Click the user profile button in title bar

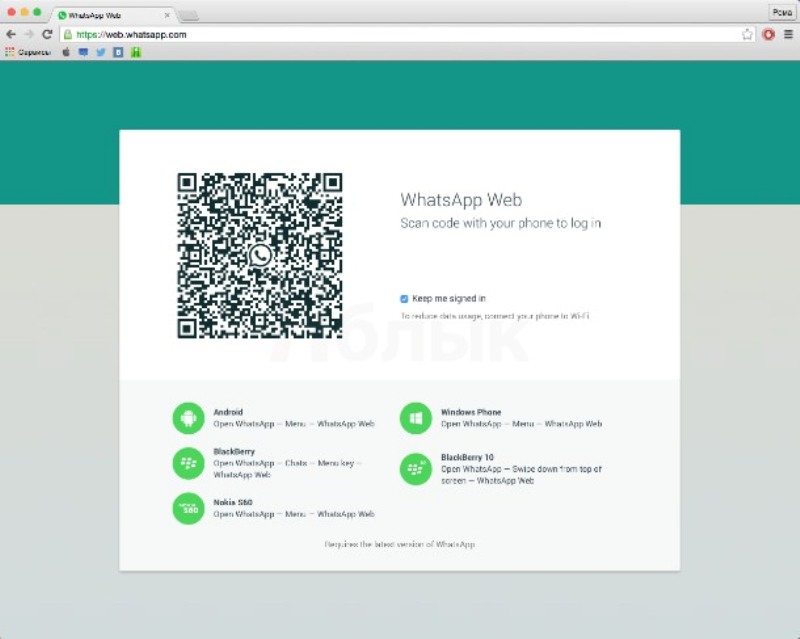782,12
